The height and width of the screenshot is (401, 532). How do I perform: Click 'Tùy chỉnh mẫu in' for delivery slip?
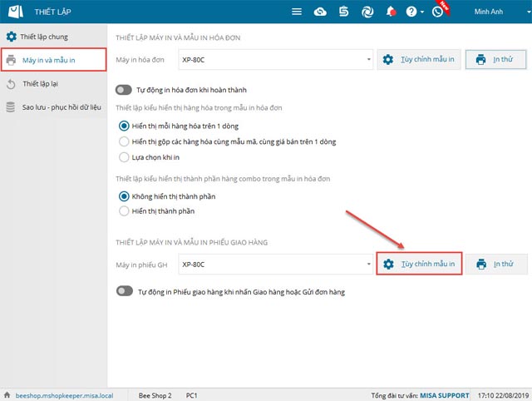click(x=419, y=265)
